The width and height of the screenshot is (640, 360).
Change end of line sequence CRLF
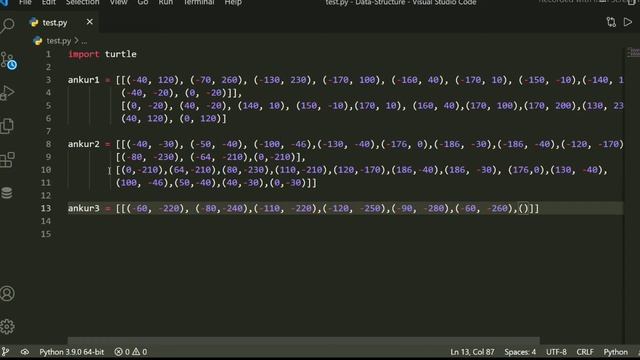(x=585, y=352)
